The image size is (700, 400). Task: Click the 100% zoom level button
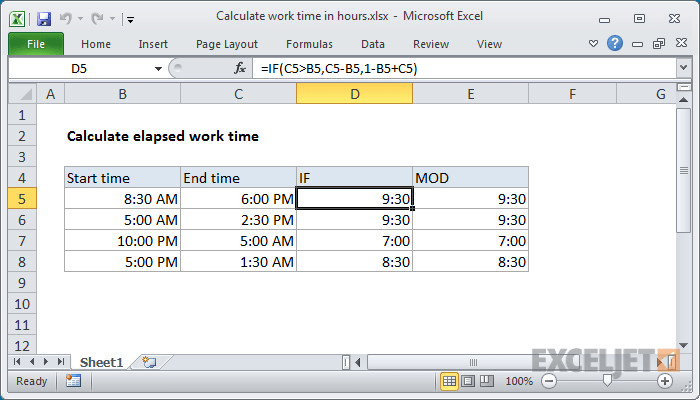519,381
